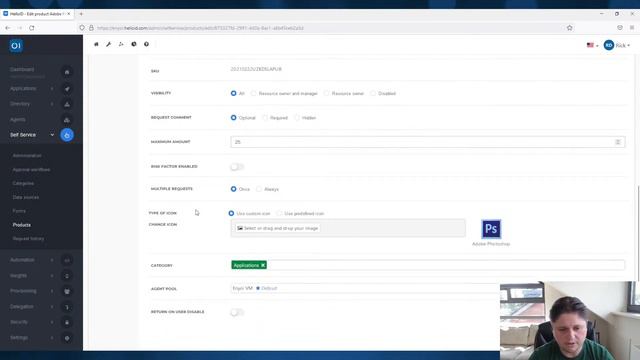640x360 pixels.
Task: Click the Settings gear sidebar icon
Action: 67,338
